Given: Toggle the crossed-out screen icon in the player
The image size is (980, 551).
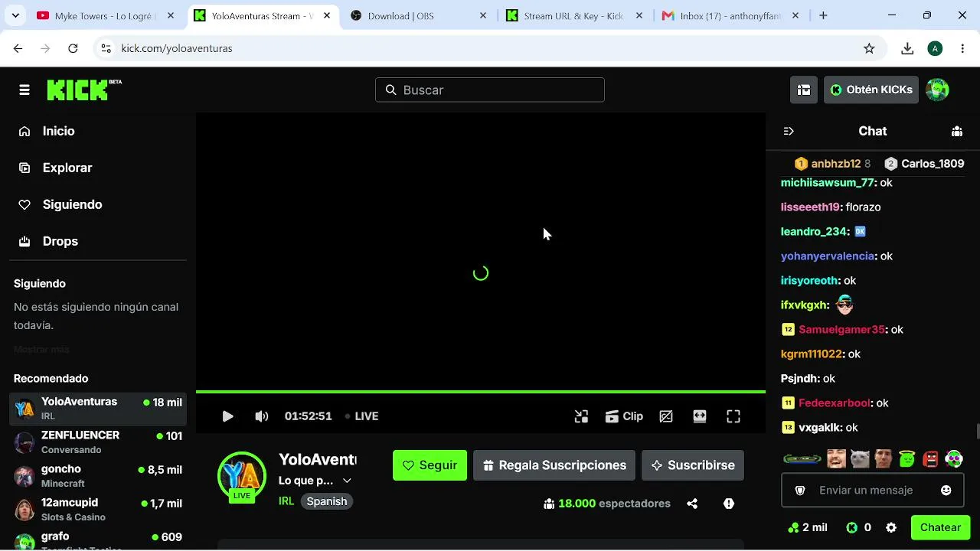Looking at the screenshot, I should click(666, 416).
